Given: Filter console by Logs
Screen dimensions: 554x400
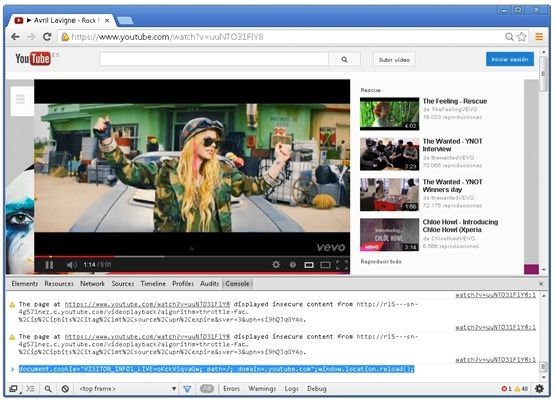Looking at the screenshot, I should click(291, 389).
